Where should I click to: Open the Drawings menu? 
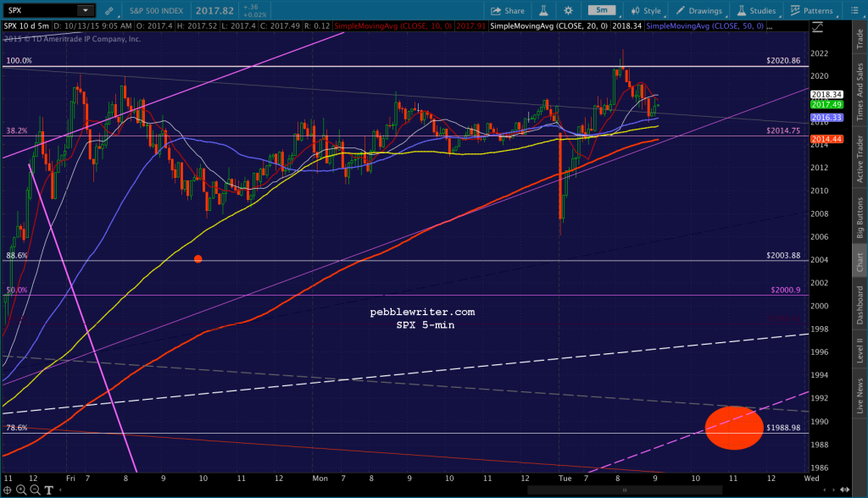[698, 10]
